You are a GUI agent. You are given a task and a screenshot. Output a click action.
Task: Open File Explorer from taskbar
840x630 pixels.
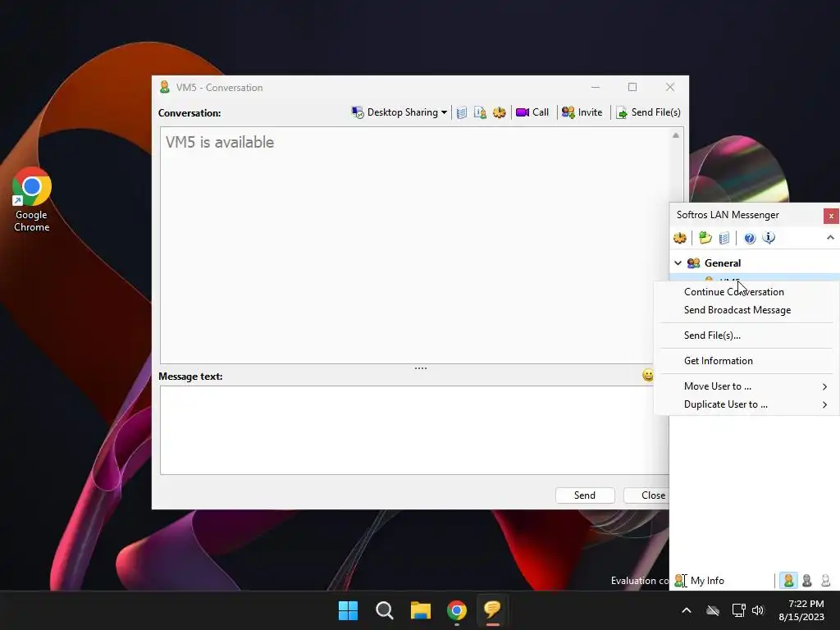(421, 610)
